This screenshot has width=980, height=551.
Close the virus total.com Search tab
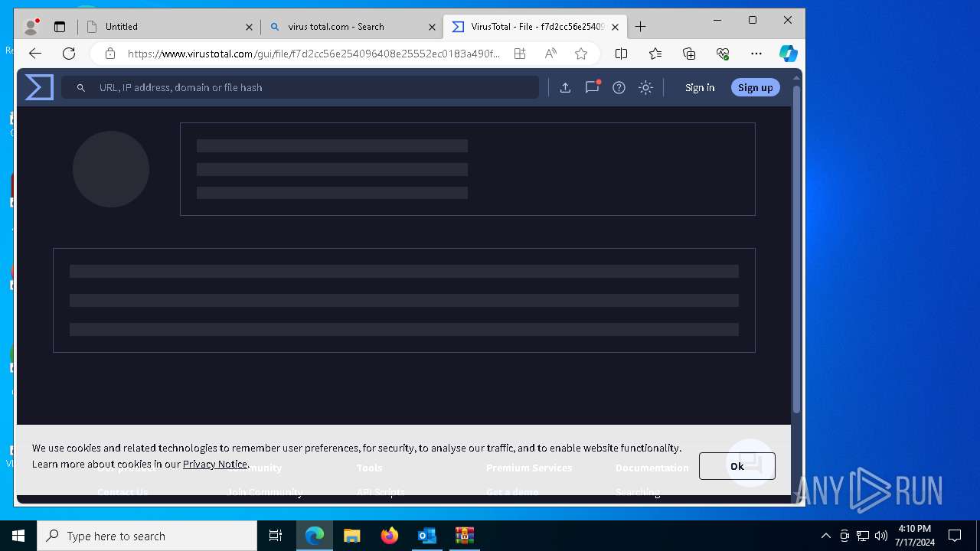[x=432, y=27]
